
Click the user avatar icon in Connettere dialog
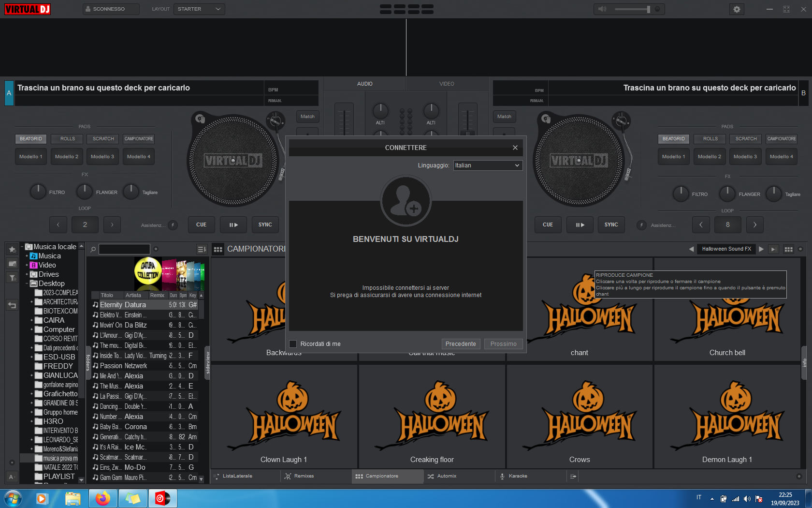point(406,201)
